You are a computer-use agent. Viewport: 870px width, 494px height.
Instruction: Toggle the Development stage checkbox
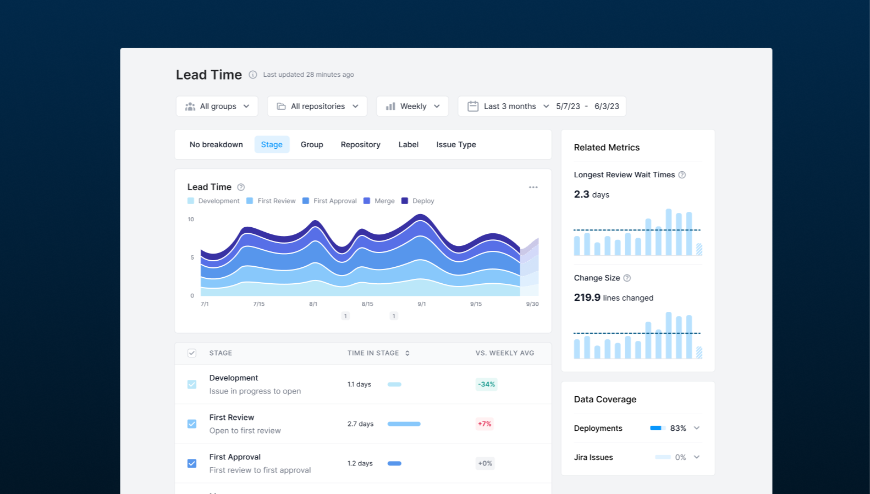pos(192,384)
